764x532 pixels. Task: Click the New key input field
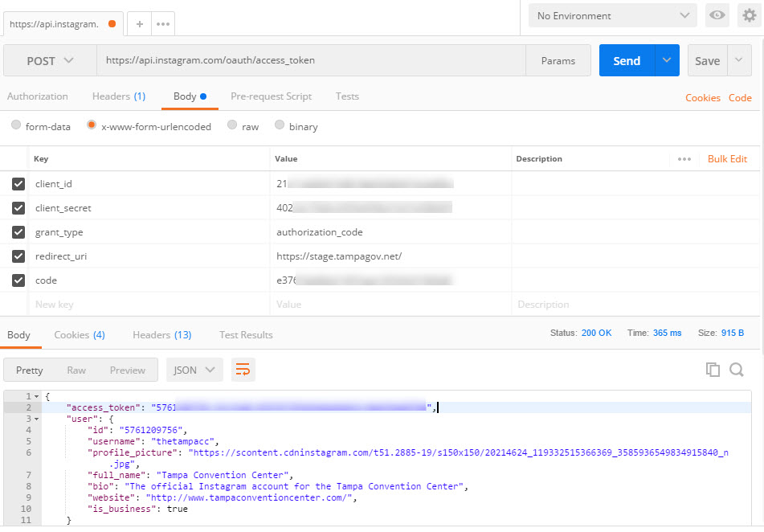[149, 305]
